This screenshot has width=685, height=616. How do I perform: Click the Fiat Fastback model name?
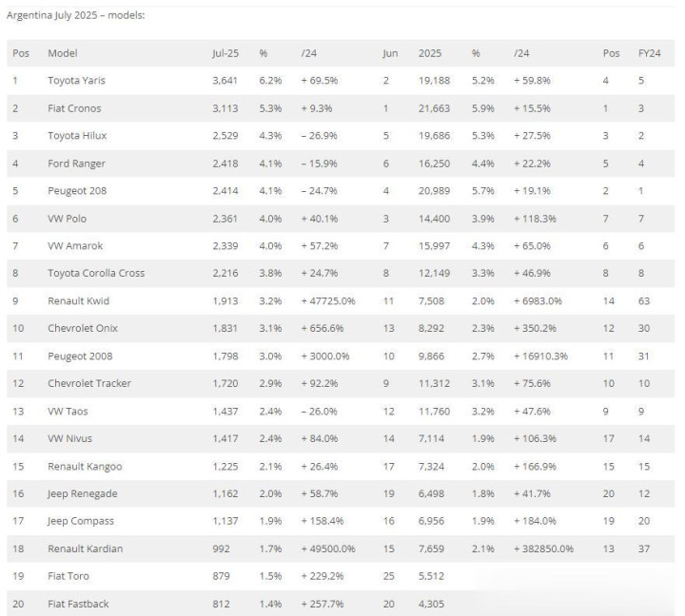click(x=78, y=604)
